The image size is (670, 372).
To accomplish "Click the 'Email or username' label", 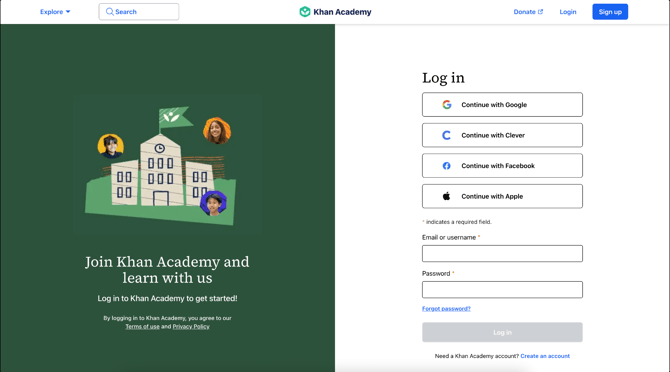I will (x=449, y=237).
